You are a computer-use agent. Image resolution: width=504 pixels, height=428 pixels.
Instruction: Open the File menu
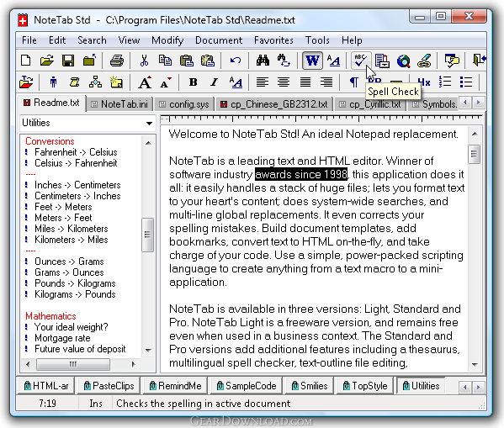[x=29, y=40]
